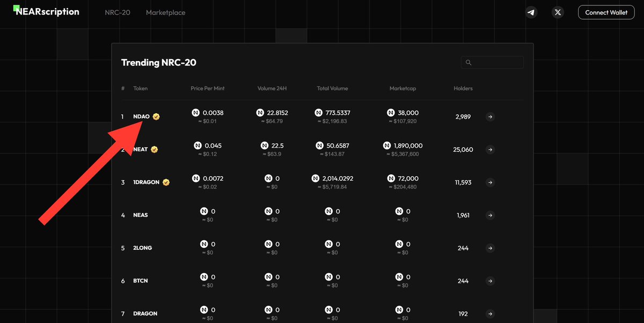Viewport: 644px width, 323px height.
Task: Select the DRAGON token name
Action: (x=145, y=314)
